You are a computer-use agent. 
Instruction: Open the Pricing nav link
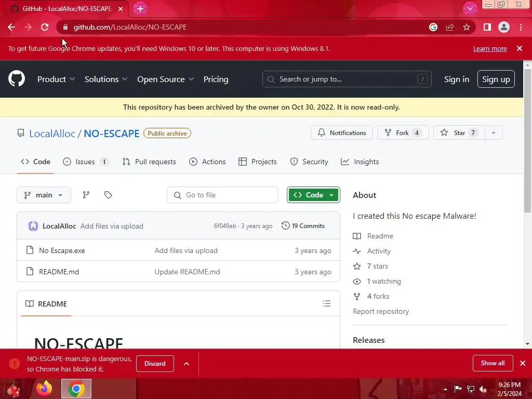pyautogui.click(x=216, y=79)
